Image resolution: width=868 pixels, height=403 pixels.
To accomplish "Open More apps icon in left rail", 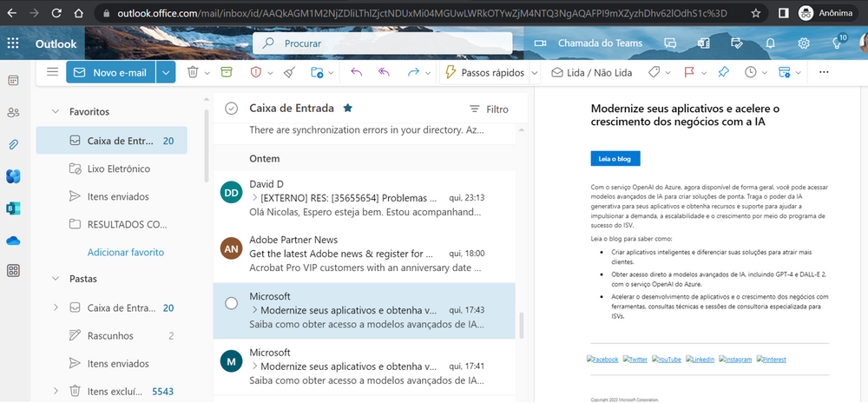I will click(x=13, y=271).
